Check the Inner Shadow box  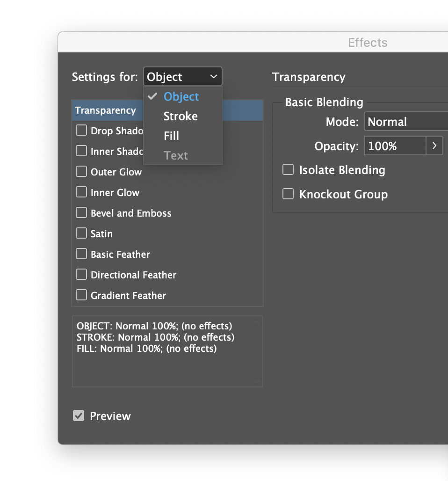(x=81, y=151)
